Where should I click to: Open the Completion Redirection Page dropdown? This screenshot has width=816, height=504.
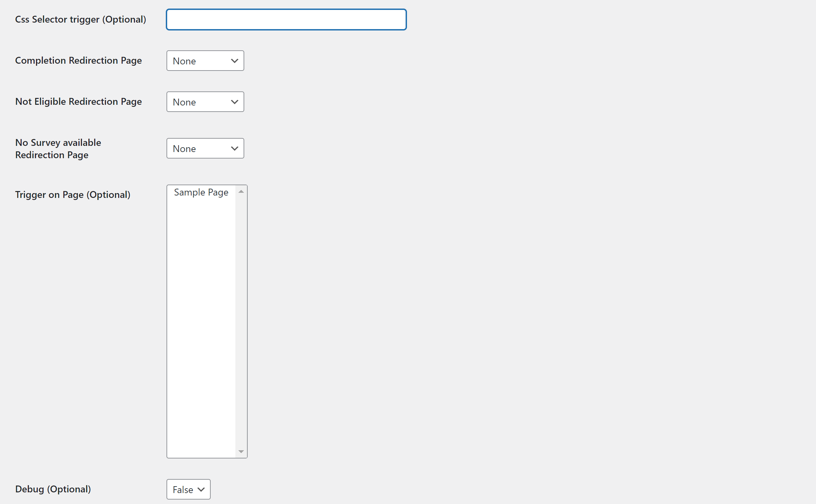(205, 61)
